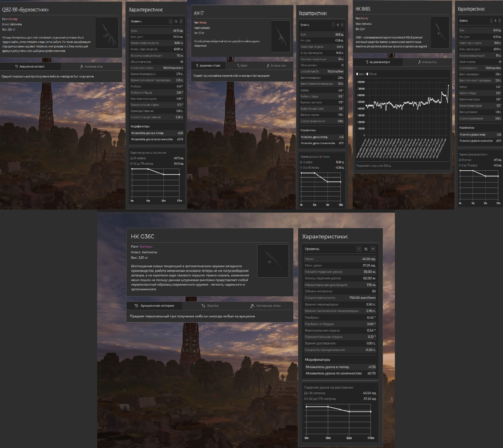Click 'Вес: 3,81 кг' text in HK G36C panel

click(x=139, y=258)
